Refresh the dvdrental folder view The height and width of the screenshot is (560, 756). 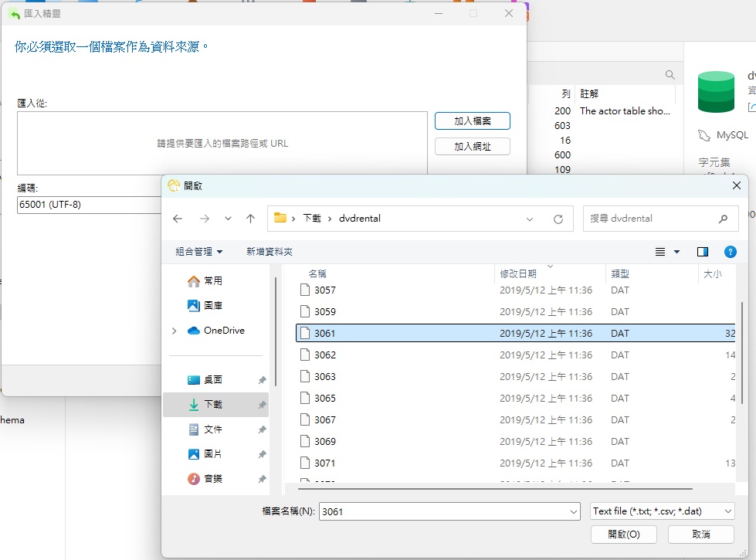tap(558, 219)
